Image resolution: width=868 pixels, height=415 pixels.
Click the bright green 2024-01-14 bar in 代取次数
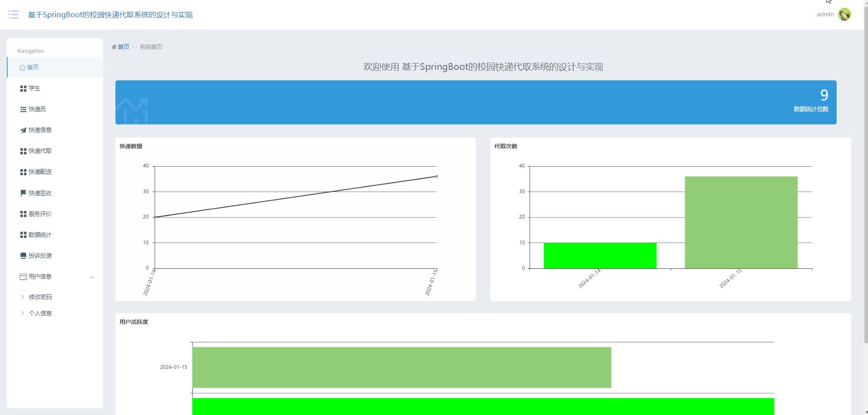[x=600, y=256]
